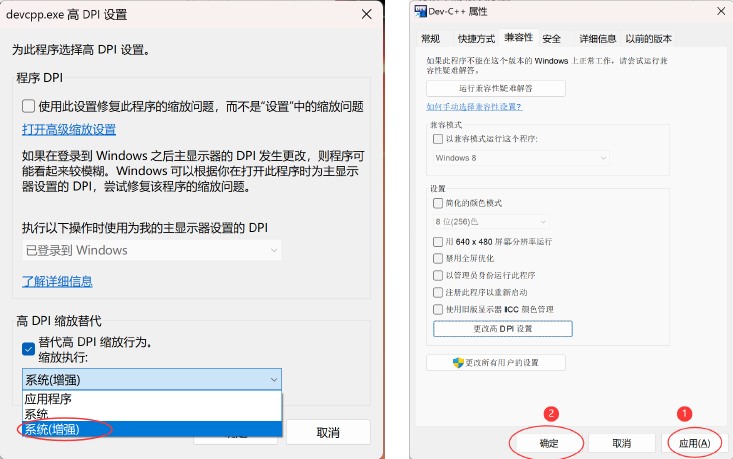Close the devcpp.exe high DPI settings dialog
733x459 pixels.
pos(366,14)
